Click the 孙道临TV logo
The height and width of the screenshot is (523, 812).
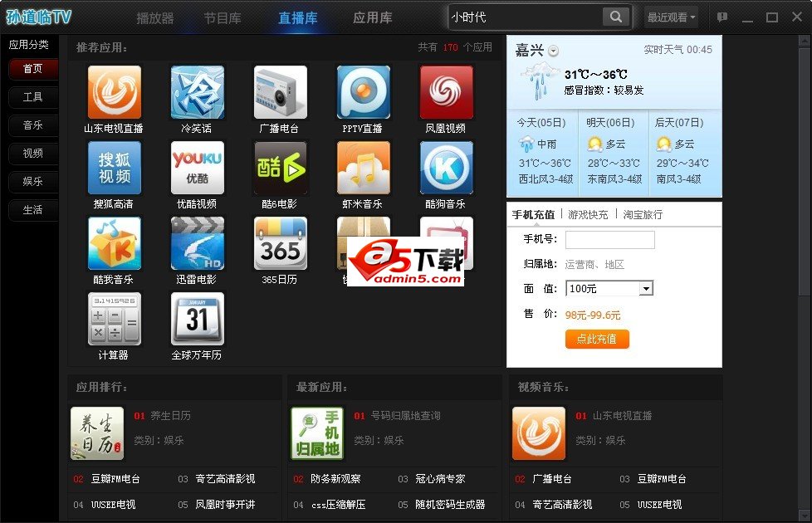39,17
